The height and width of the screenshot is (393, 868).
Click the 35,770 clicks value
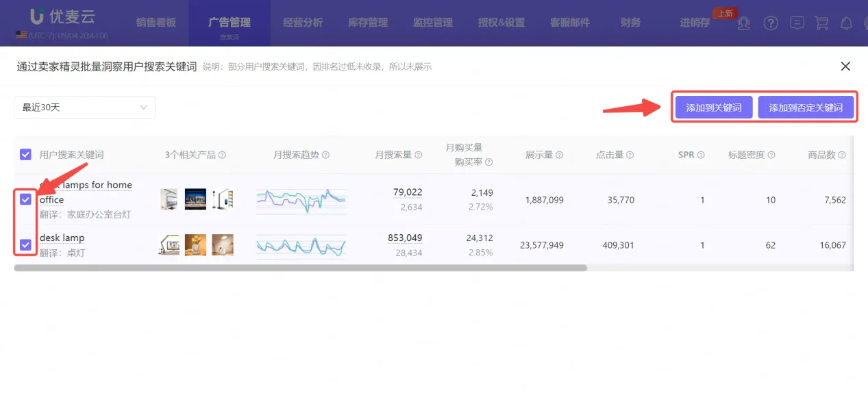(x=621, y=200)
